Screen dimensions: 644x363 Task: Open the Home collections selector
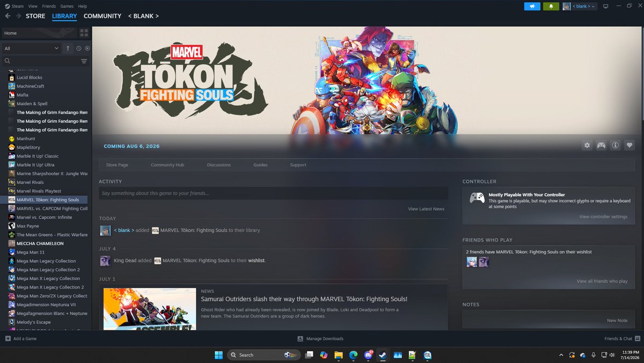tap(39, 33)
